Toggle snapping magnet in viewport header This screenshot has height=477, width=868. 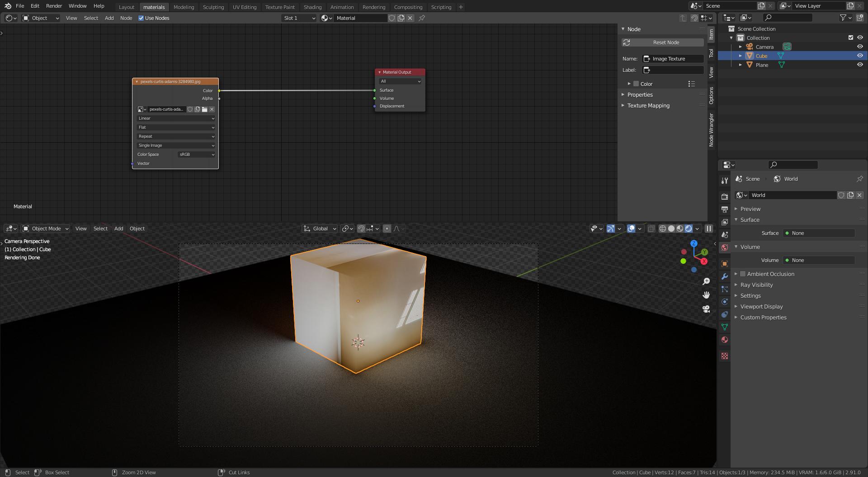click(x=361, y=229)
